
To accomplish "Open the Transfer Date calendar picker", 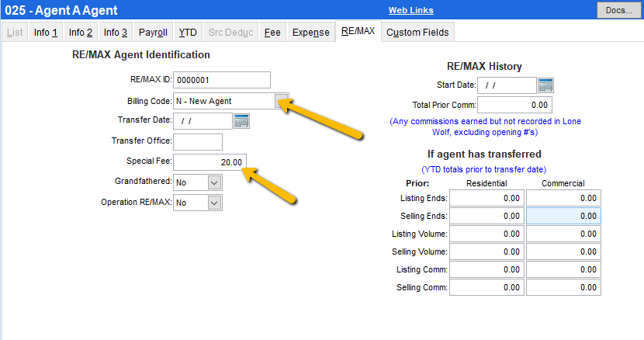I will click(241, 121).
